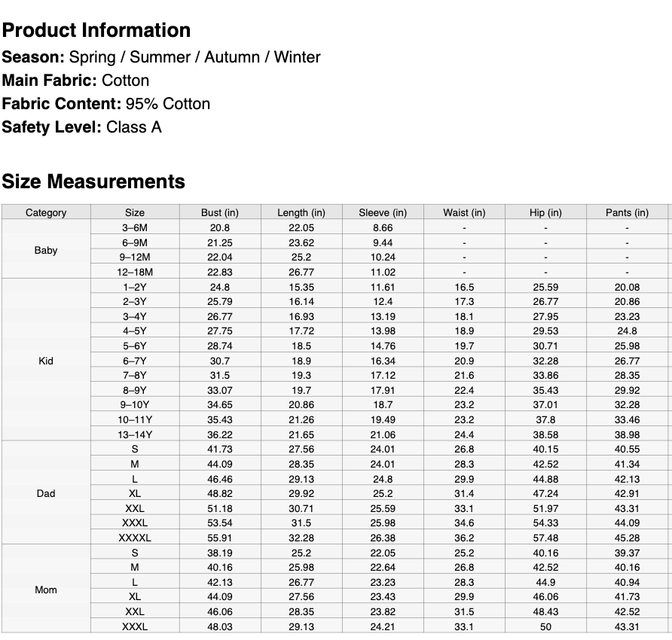Screen dimensions: 672x640
Task: Click the Product Information heading
Action: tap(96, 31)
